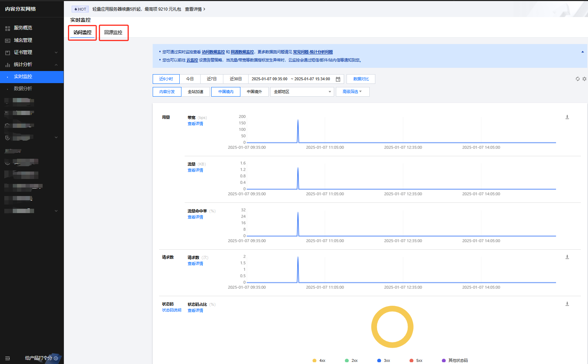Download the bandwidth usage chart data
Screen dimensions: 588x364
coord(567,117)
